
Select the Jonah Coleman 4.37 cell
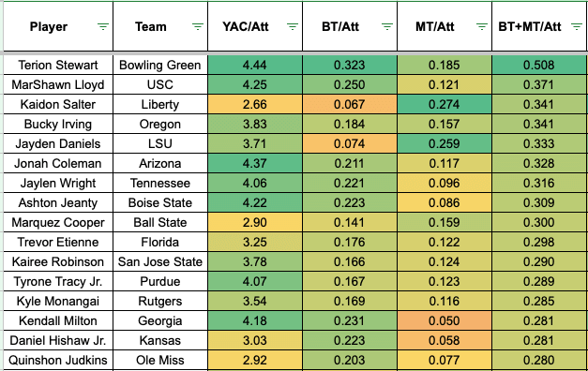(255, 163)
